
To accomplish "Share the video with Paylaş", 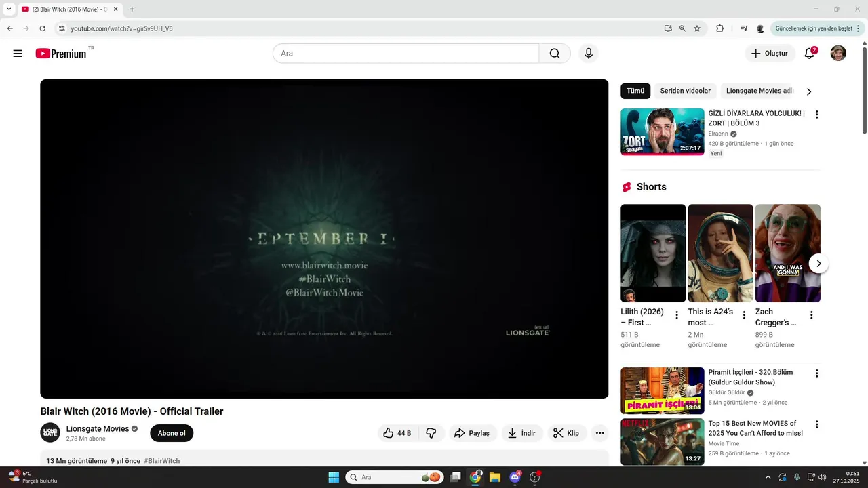I will pyautogui.click(x=473, y=433).
